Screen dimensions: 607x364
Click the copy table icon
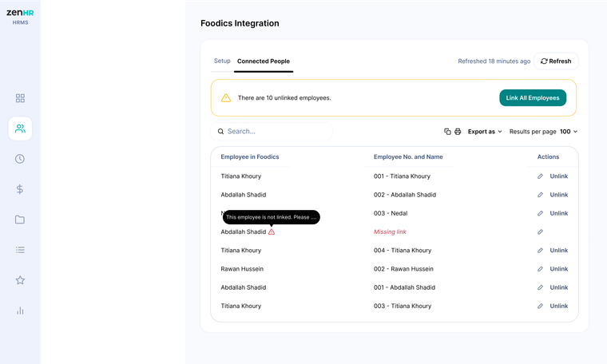[x=447, y=132]
